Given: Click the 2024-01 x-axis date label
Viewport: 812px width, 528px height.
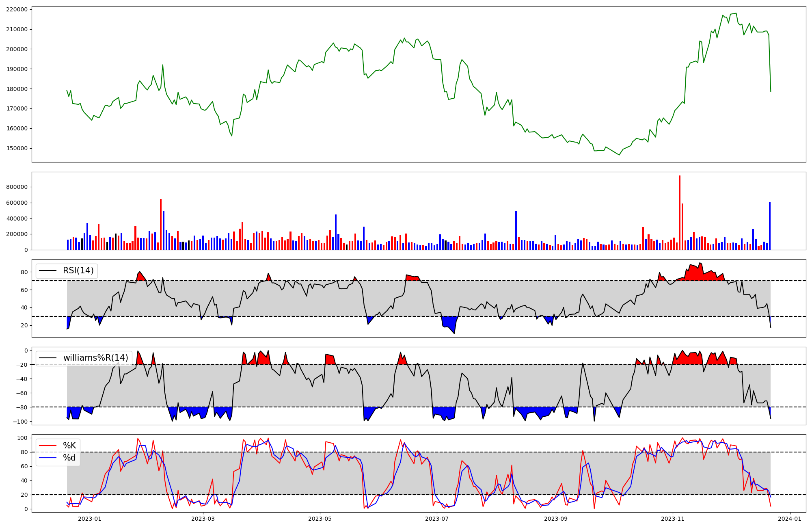Looking at the screenshot, I should click(x=790, y=519).
